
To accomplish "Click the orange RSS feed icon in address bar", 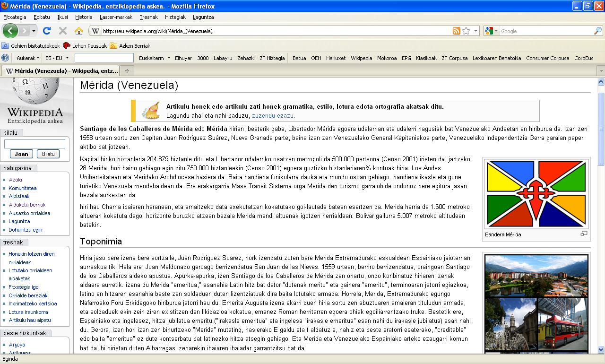I will coord(456,31).
